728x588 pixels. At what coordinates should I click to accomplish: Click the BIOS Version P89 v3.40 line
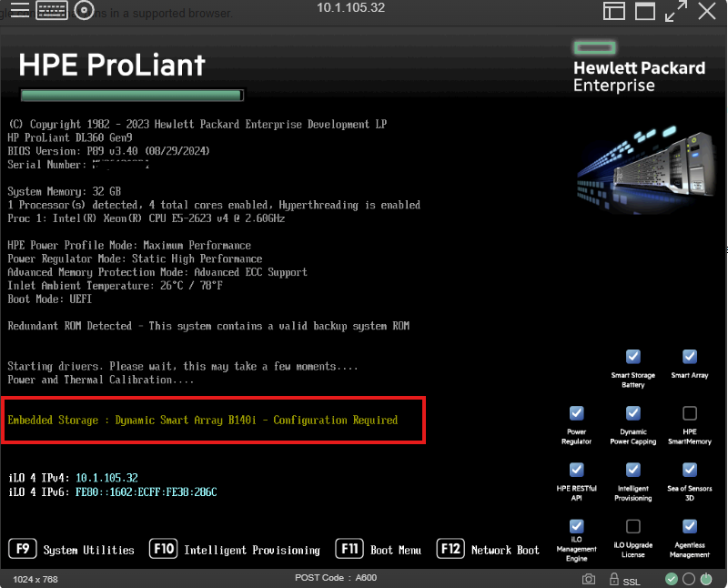[x=108, y=151]
